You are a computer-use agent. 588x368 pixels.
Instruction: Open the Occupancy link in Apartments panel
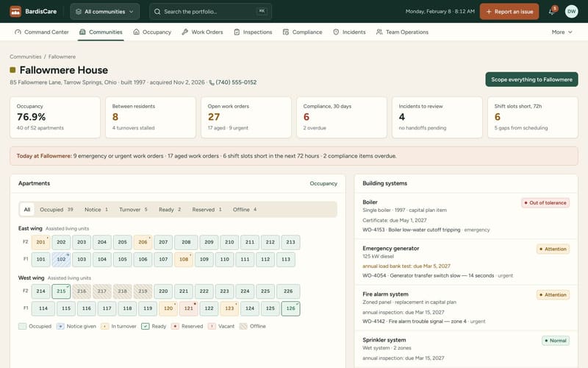coord(323,183)
